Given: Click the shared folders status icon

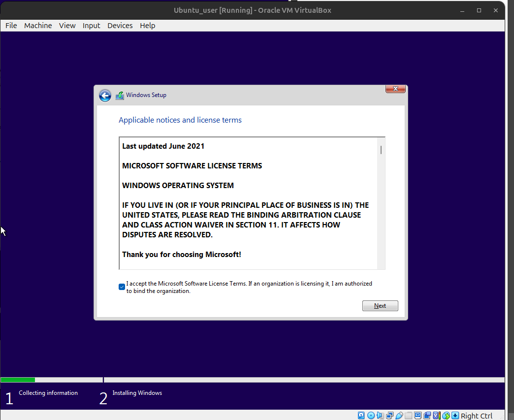Looking at the screenshot, I should tap(408, 416).
